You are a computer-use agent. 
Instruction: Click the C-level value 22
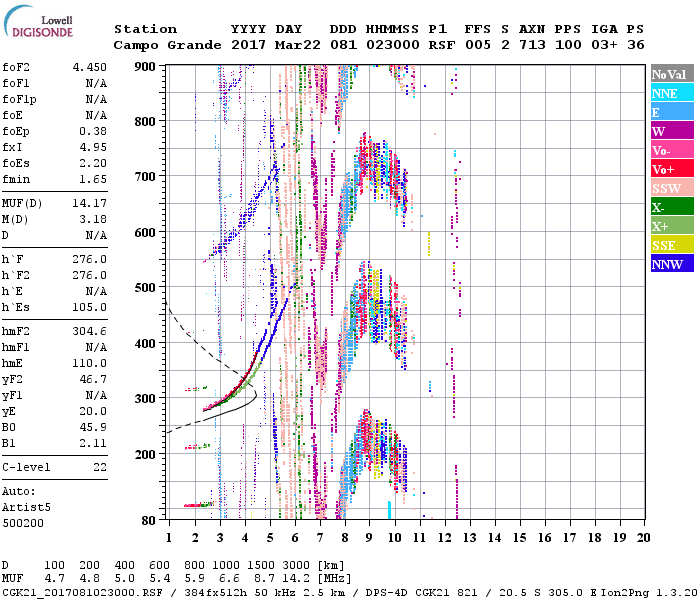coord(99,467)
